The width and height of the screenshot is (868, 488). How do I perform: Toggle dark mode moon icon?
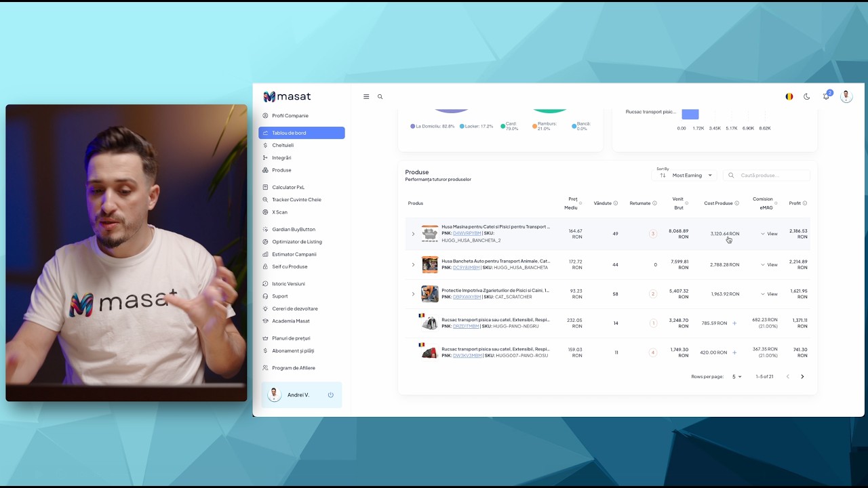(x=807, y=97)
